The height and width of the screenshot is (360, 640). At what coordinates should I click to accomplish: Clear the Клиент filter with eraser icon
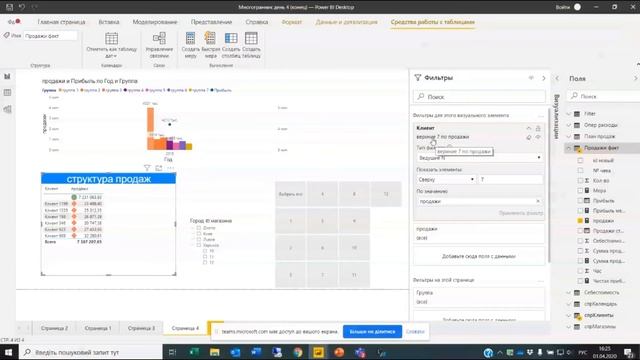pyautogui.click(x=529, y=138)
